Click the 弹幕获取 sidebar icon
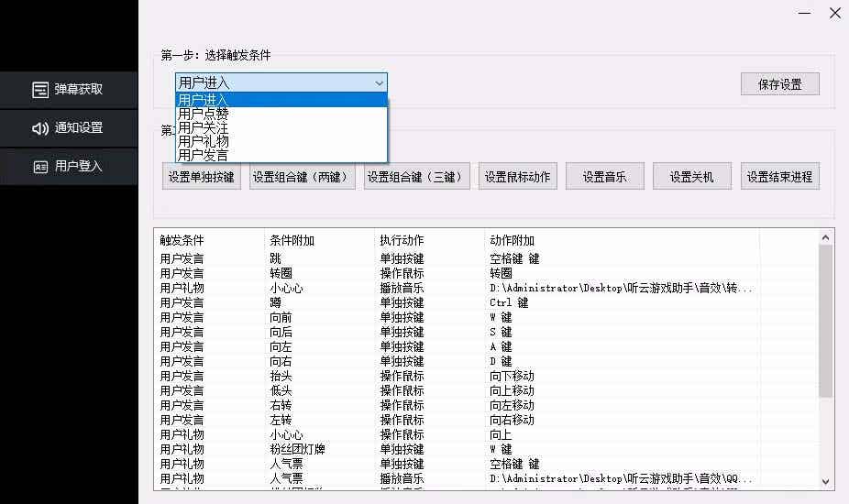This screenshot has height=504, width=849. [40, 89]
